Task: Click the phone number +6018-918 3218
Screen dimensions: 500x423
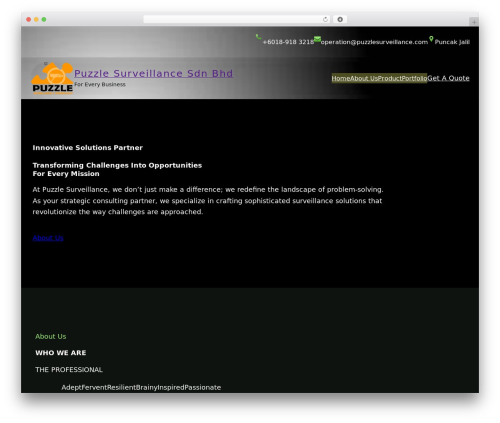Action: [288, 42]
